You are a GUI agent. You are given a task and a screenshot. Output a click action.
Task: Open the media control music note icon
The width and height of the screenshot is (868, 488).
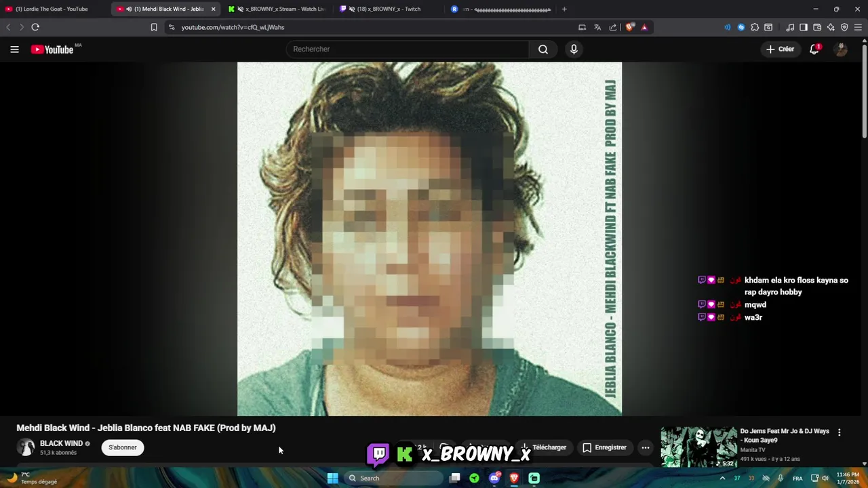point(790,27)
